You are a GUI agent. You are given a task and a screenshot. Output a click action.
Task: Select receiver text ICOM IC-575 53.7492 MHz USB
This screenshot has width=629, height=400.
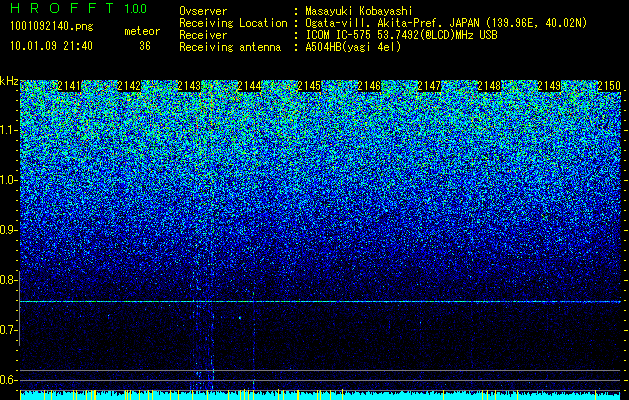[x=401, y=35]
